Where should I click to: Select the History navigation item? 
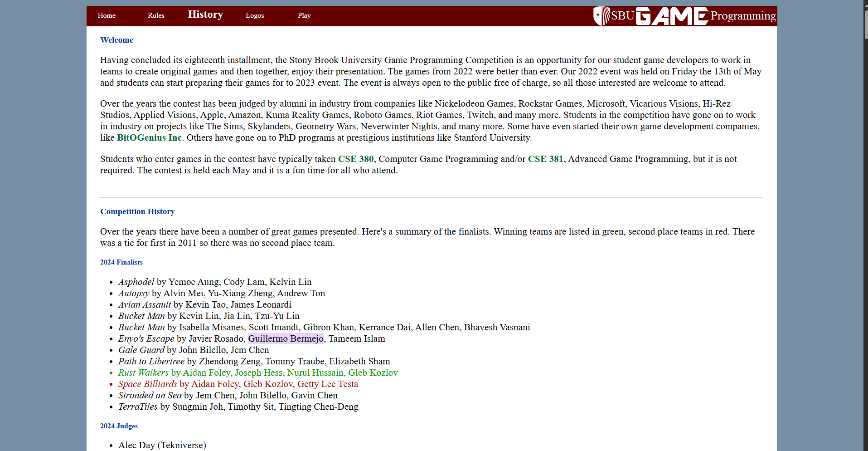pyautogui.click(x=205, y=15)
